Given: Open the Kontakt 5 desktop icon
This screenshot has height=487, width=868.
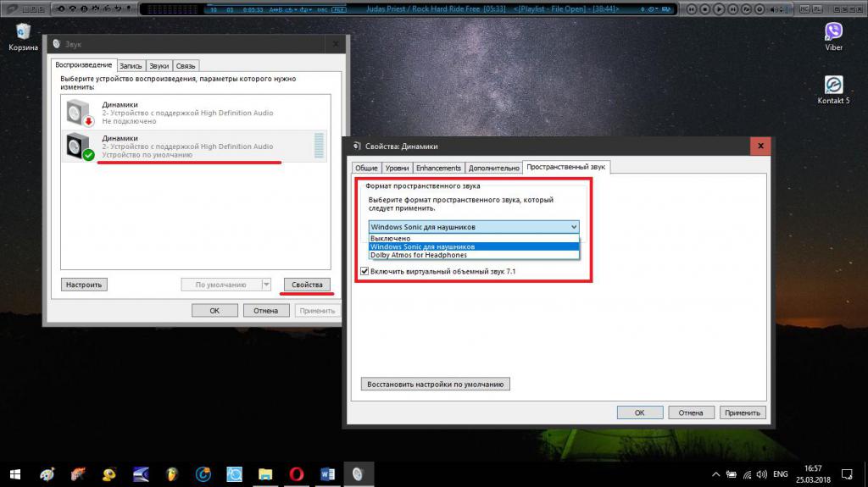Looking at the screenshot, I should coord(833,90).
